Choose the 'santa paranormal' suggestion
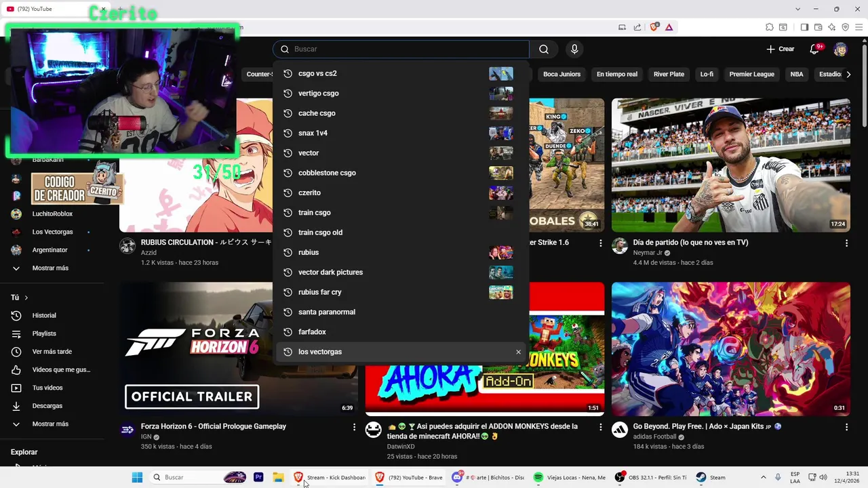 pos(401,312)
